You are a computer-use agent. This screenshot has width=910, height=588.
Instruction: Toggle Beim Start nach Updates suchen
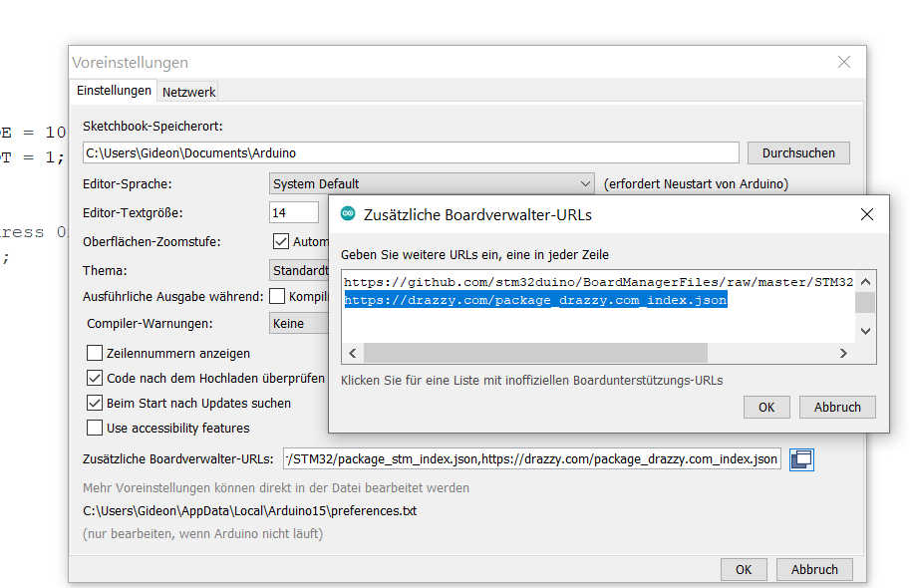point(95,404)
